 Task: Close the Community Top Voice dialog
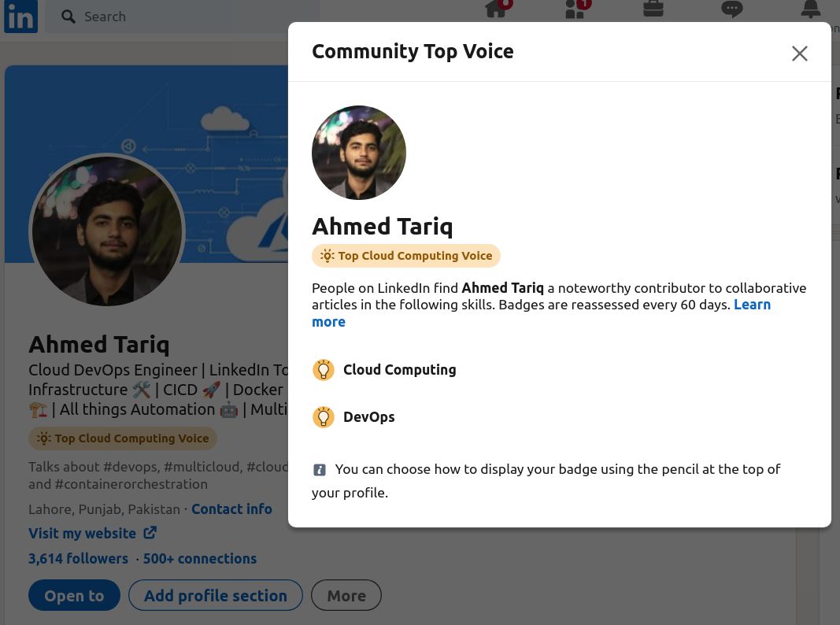799,53
